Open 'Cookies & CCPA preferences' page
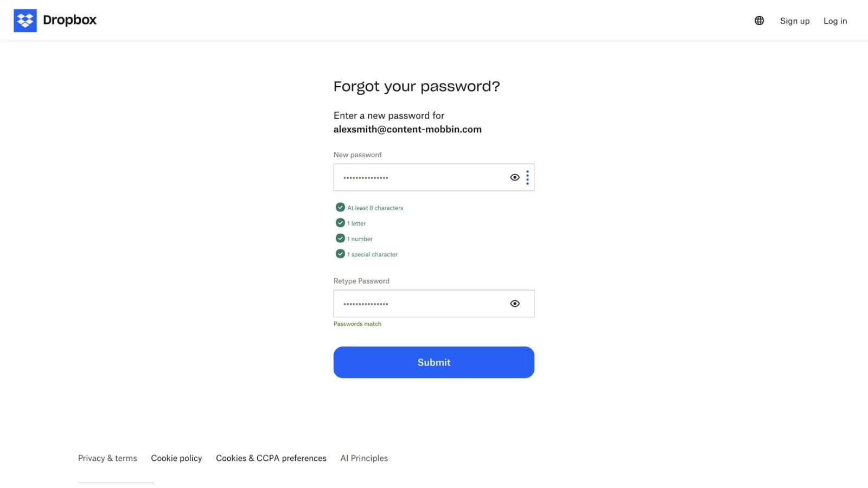868x488 pixels. [x=271, y=458]
